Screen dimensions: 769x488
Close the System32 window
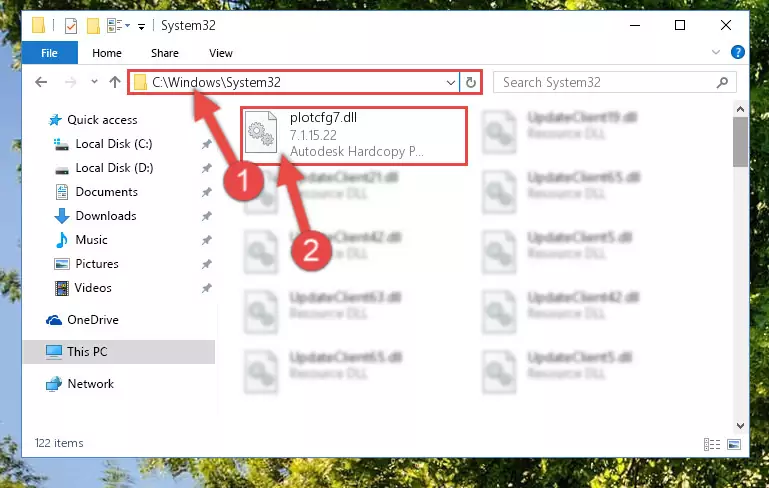pos(726,25)
